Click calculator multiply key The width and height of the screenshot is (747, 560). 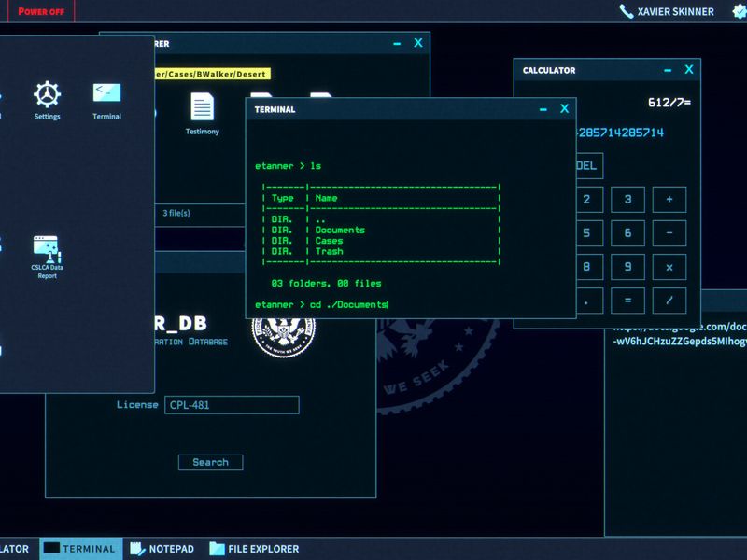point(669,267)
